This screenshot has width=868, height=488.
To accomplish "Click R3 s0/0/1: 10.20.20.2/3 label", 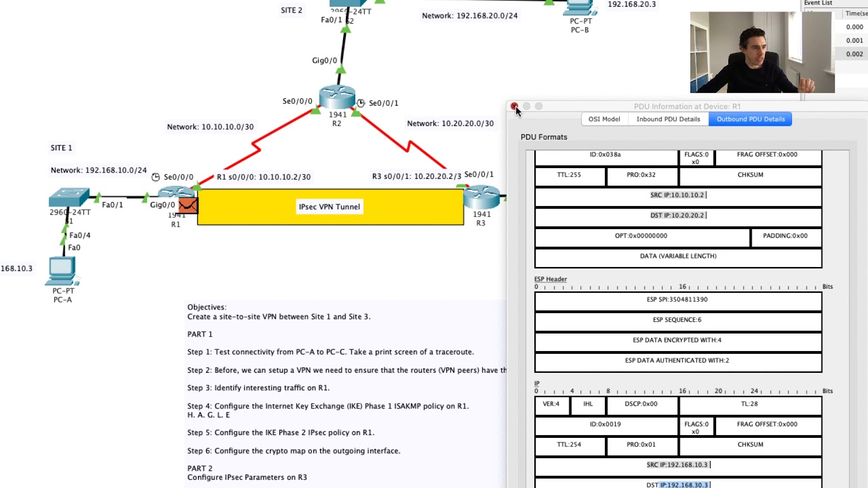I will pyautogui.click(x=416, y=176).
